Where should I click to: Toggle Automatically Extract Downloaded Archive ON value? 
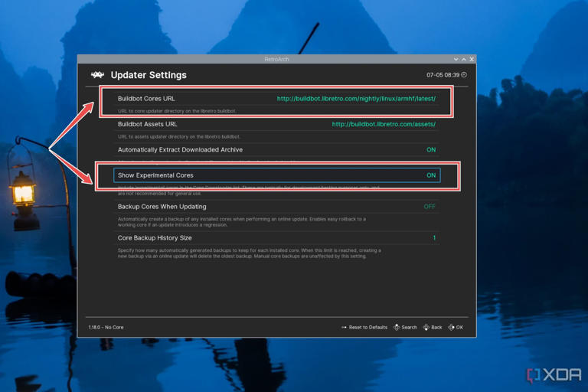tap(431, 149)
